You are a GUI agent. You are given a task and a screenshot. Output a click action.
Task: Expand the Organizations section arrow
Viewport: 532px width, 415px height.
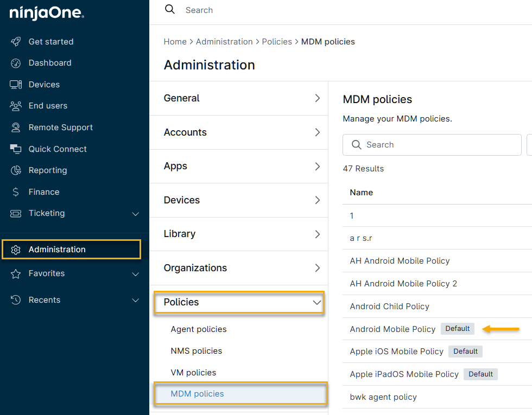317,268
